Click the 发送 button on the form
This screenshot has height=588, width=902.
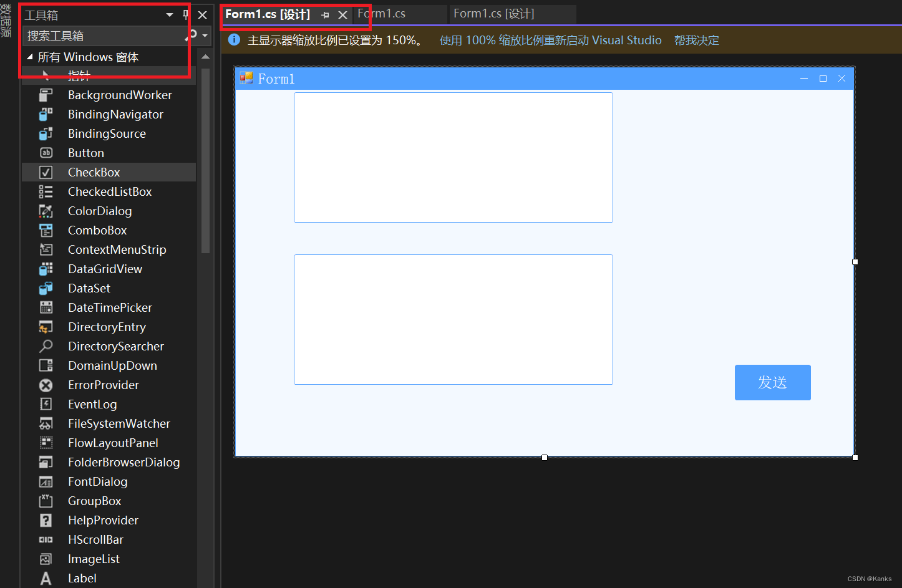(x=772, y=382)
